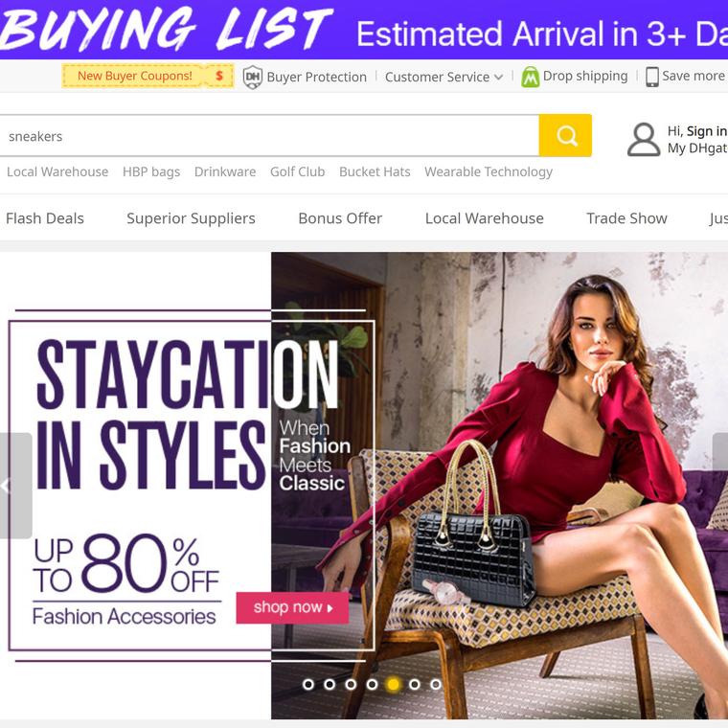Image resolution: width=728 pixels, height=728 pixels.
Task: Click the Sign in link
Action: tap(707, 131)
